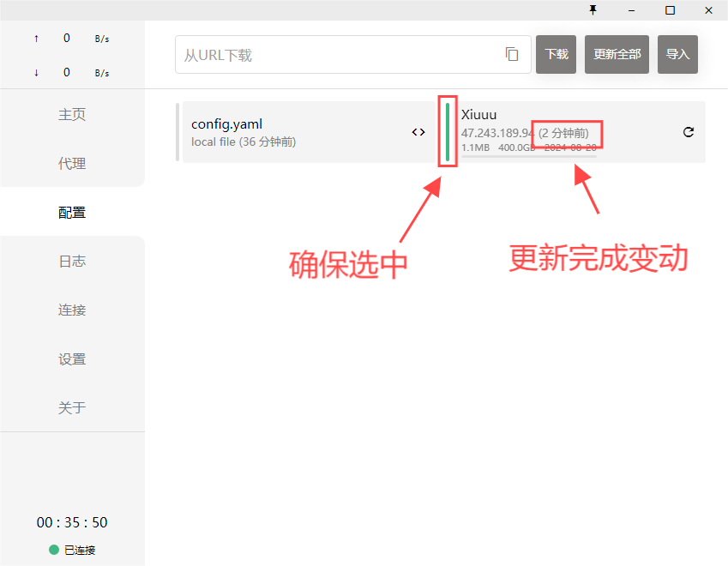Screen dimensions: 728x566
Task: Click the upload speed arrow indicator
Action: (x=36, y=39)
